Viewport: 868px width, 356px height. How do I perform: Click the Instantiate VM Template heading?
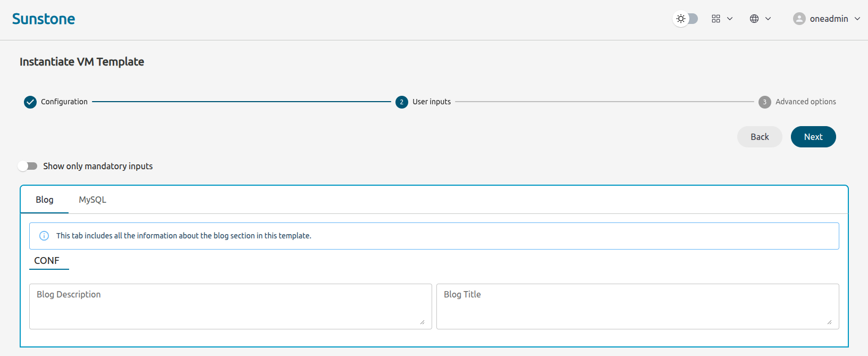(x=82, y=62)
